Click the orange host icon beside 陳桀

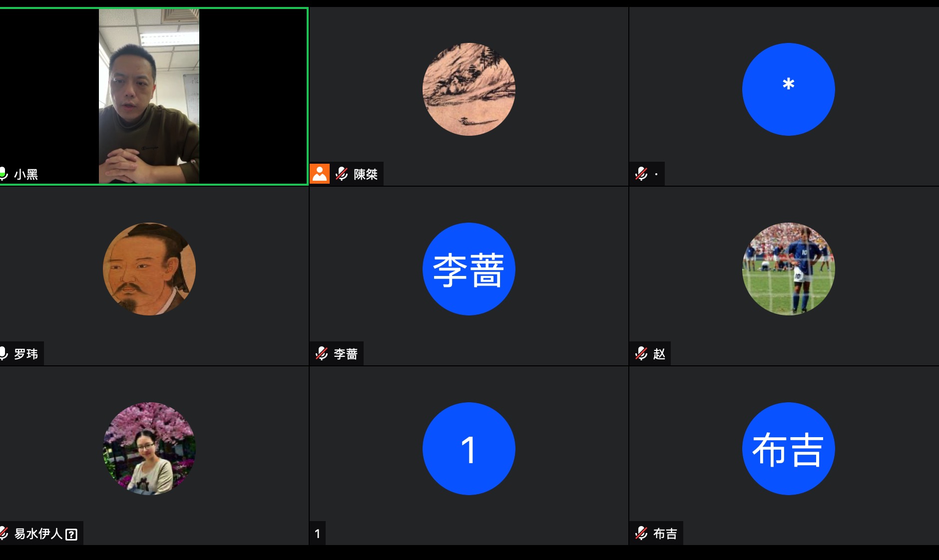(320, 174)
